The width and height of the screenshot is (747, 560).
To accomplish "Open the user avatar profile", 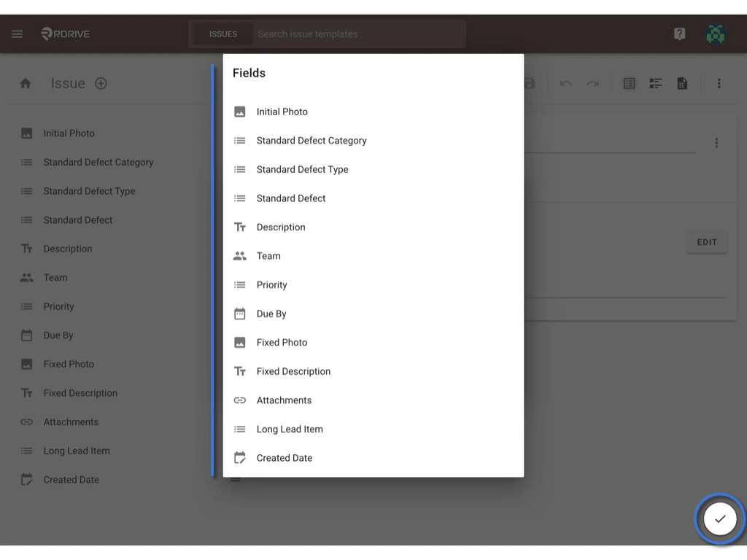I will (x=715, y=34).
